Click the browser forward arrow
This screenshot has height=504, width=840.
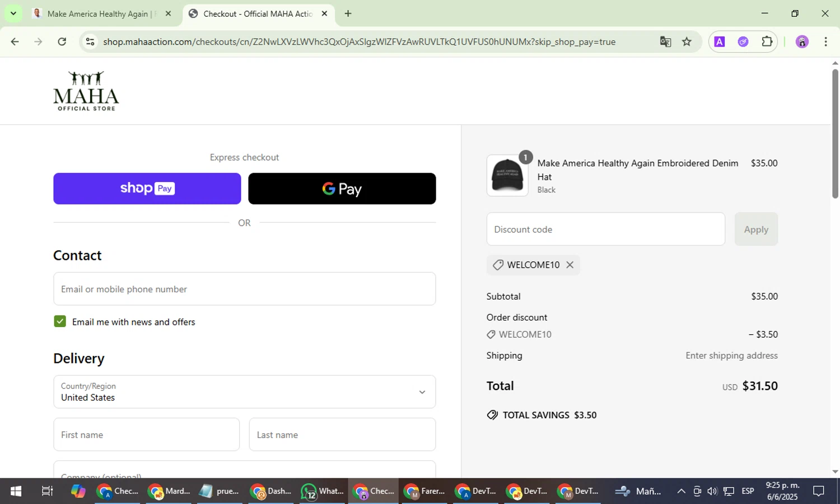[x=38, y=42]
